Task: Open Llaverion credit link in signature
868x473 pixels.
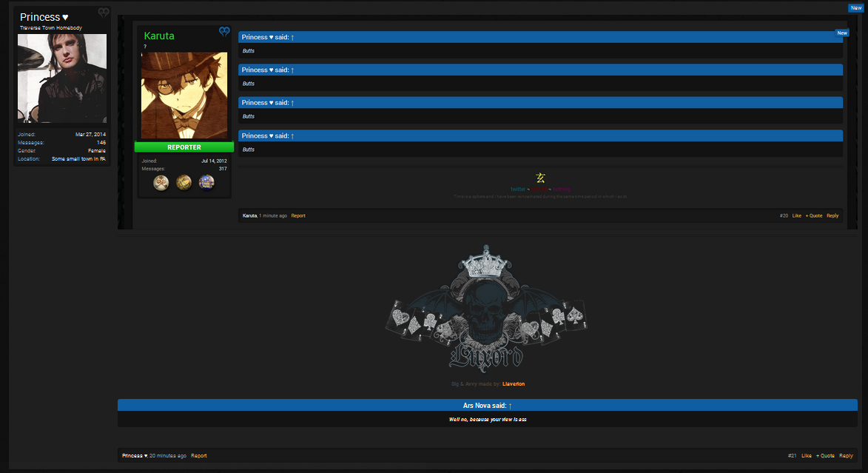Action: click(514, 384)
